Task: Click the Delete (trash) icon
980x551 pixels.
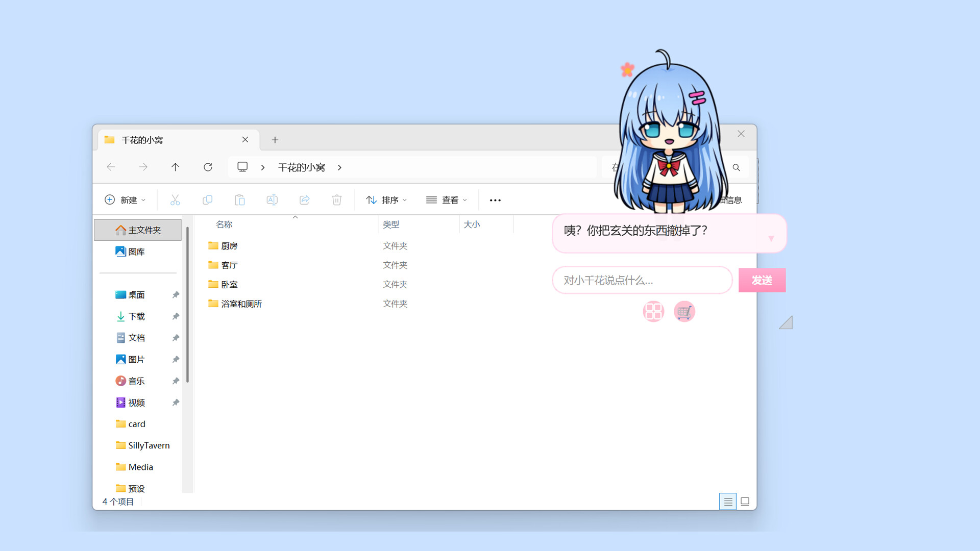Action: pos(336,199)
